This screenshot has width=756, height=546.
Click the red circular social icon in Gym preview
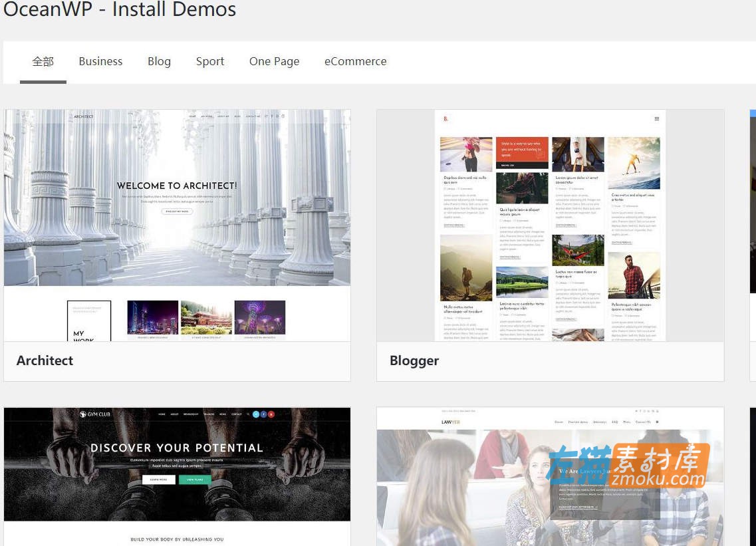click(271, 414)
